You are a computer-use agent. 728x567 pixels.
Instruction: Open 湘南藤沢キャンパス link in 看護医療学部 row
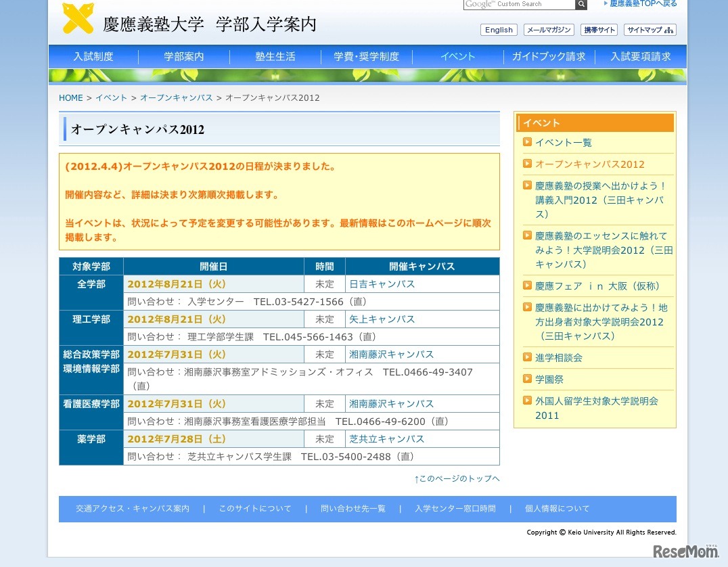click(x=391, y=404)
